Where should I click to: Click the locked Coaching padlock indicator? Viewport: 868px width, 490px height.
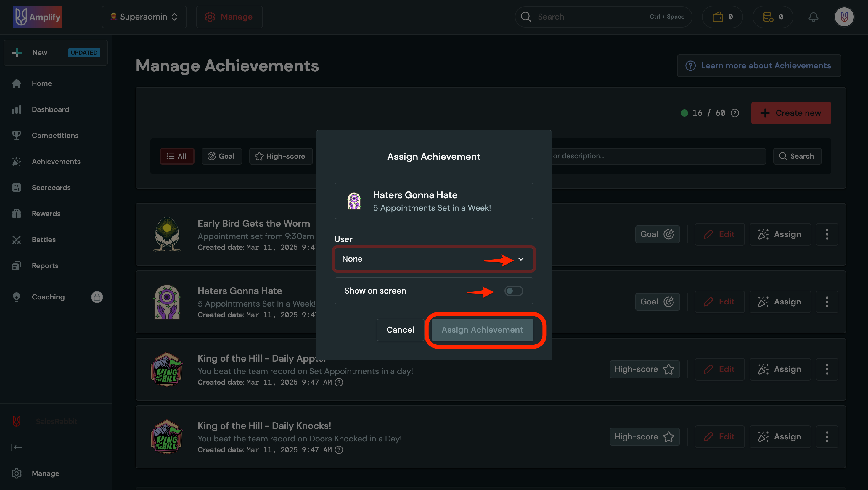tap(97, 297)
